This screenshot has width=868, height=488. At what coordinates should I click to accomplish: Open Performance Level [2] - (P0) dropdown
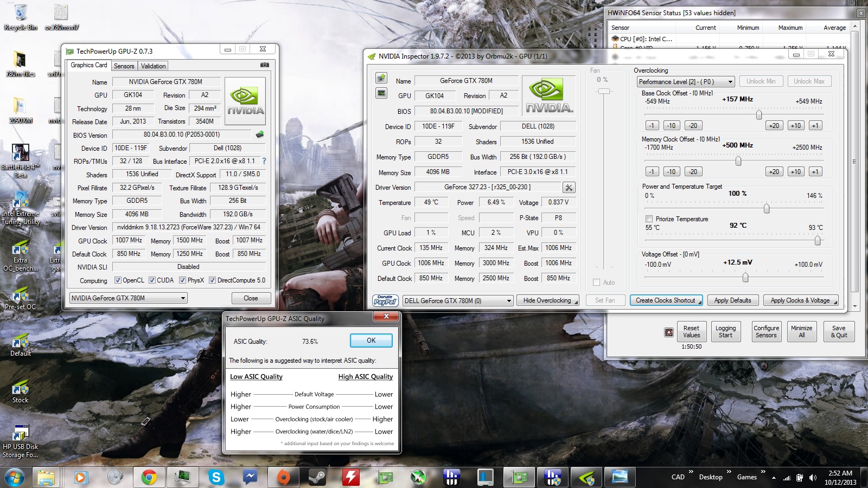pos(686,82)
